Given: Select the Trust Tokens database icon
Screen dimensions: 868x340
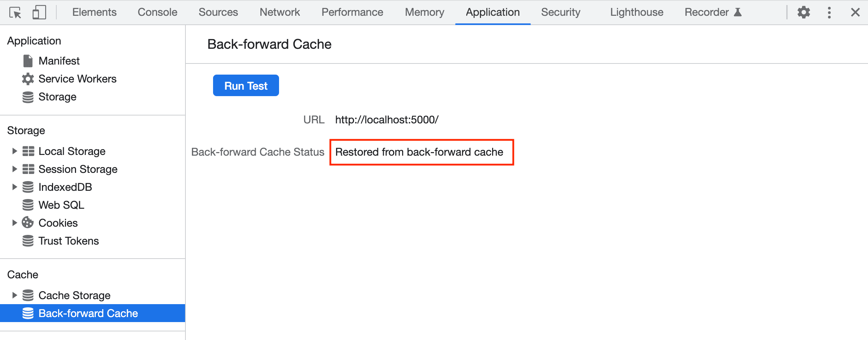Looking at the screenshot, I should tap(28, 241).
